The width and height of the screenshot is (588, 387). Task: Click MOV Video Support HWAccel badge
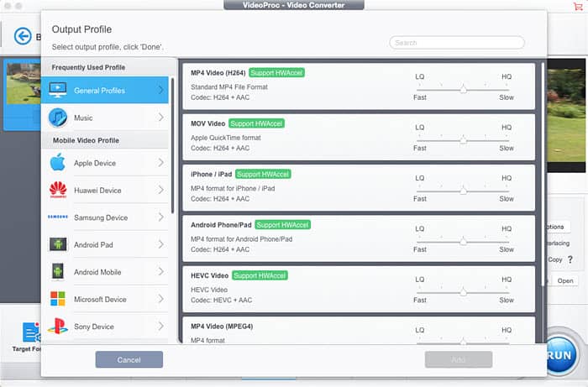point(256,123)
